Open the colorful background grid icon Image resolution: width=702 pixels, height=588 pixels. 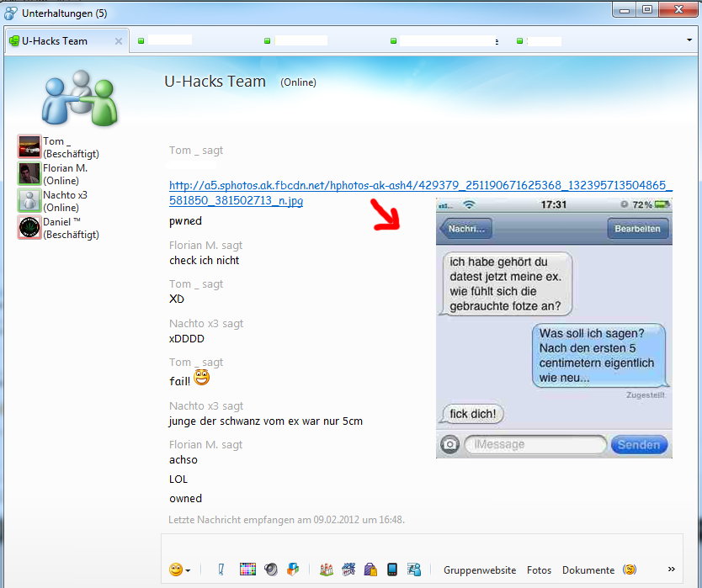click(x=247, y=569)
